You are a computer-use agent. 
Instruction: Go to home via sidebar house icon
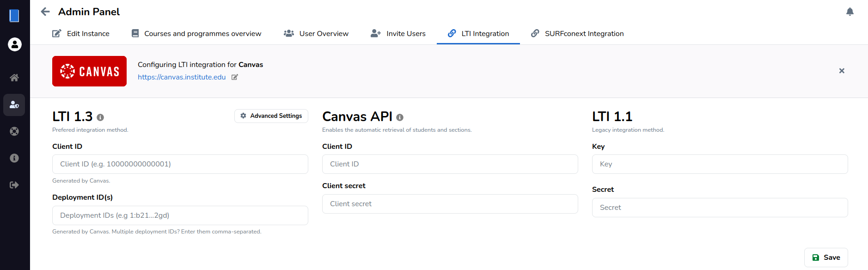click(x=14, y=78)
